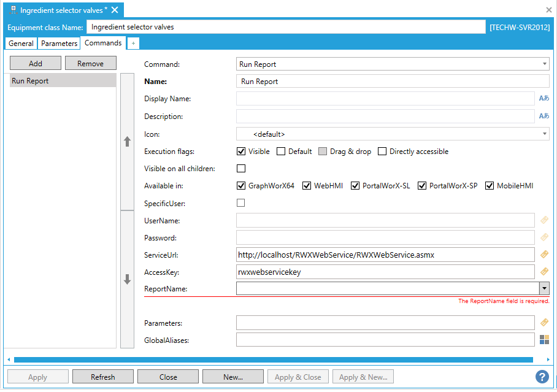Click the Refresh button

pyautogui.click(x=102, y=377)
